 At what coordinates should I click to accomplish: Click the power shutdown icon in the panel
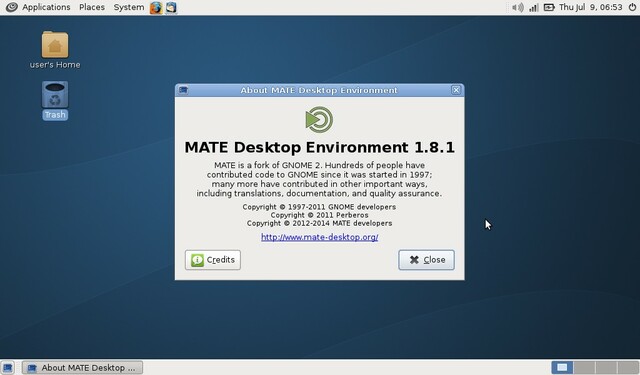(632, 7)
